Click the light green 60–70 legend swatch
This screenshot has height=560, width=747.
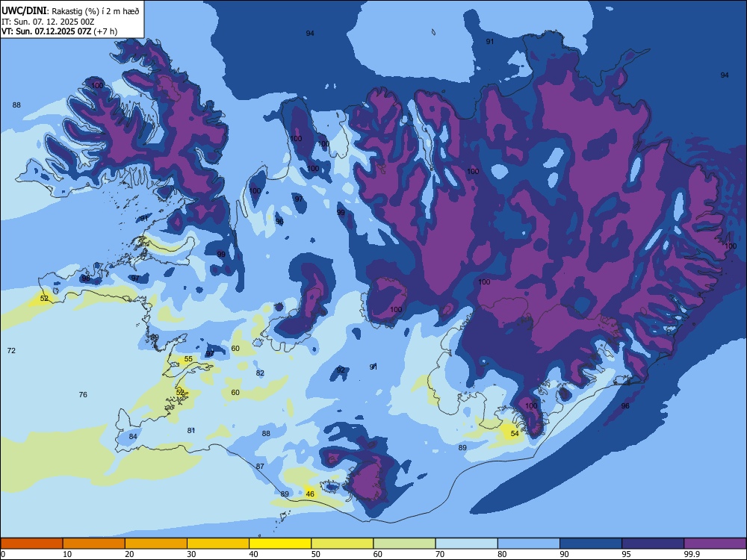404,544
